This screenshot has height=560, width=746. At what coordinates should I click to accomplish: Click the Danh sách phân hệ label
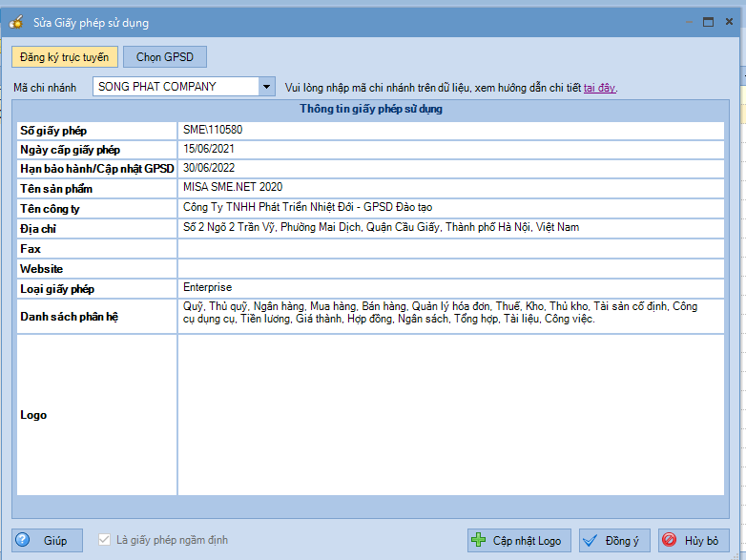click(69, 317)
